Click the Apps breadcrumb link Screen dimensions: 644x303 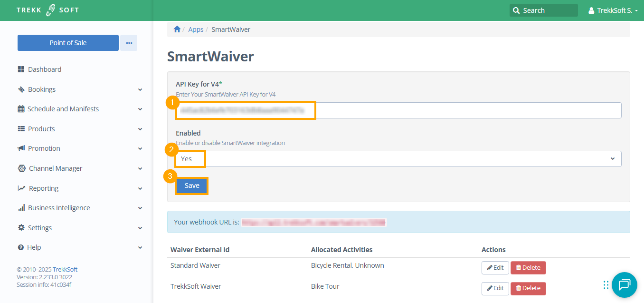point(196,29)
